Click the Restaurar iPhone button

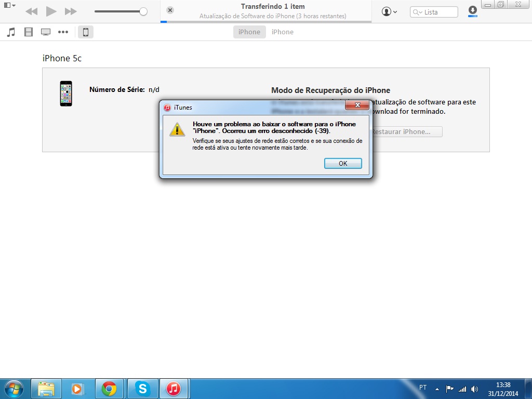click(x=406, y=131)
